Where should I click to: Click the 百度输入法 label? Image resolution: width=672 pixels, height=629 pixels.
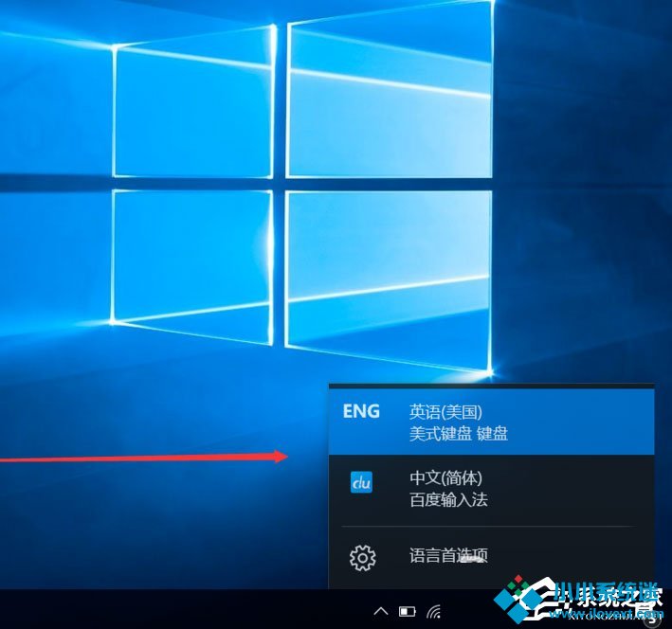tap(448, 499)
